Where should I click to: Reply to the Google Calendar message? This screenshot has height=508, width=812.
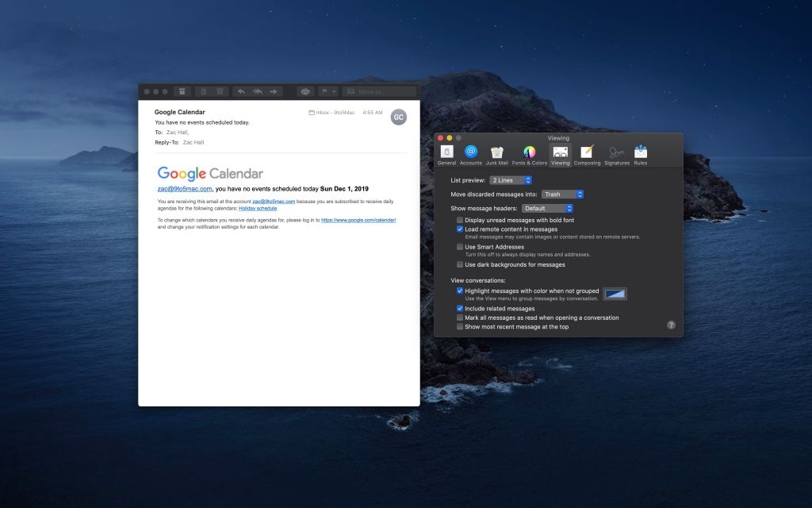pos(241,92)
